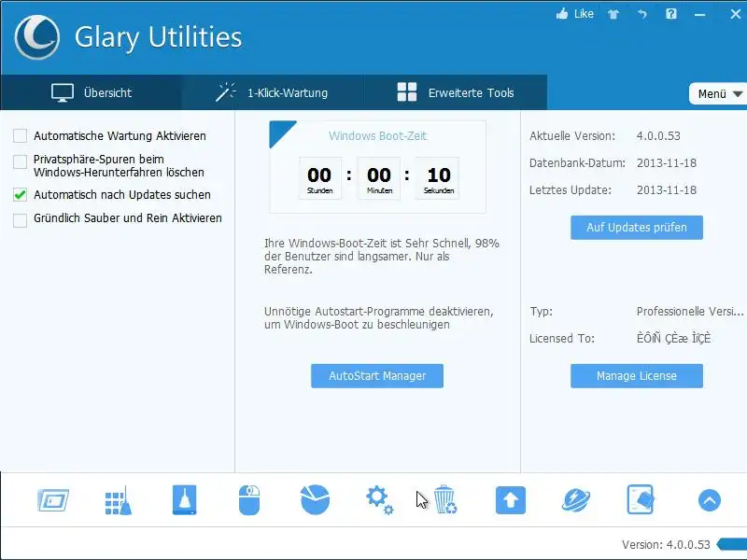Image resolution: width=747 pixels, height=560 pixels.
Task: Expand the toolbar with up-chevron button
Action: pos(710,500)
